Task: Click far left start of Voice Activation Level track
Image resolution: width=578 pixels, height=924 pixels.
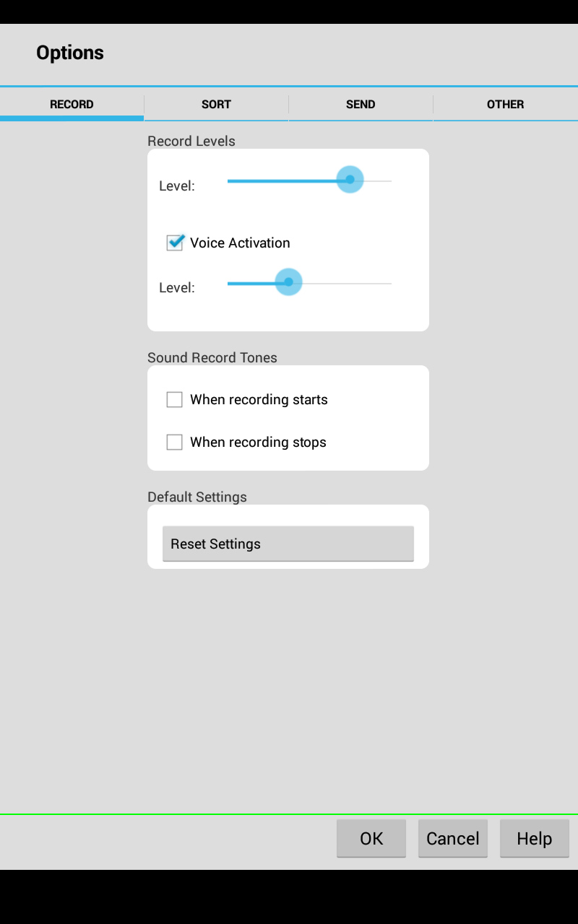Action: (x=230, y=284)
